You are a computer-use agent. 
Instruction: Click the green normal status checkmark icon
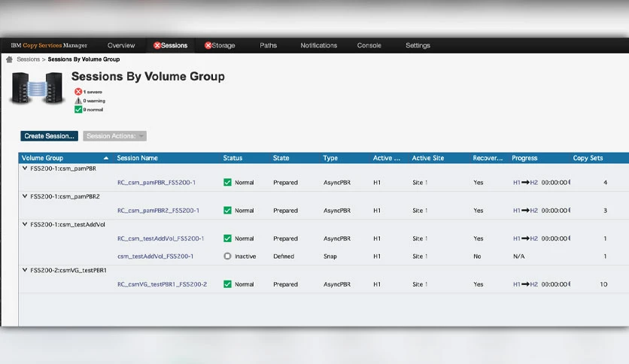pyautogui.click(x=78, y=110)
